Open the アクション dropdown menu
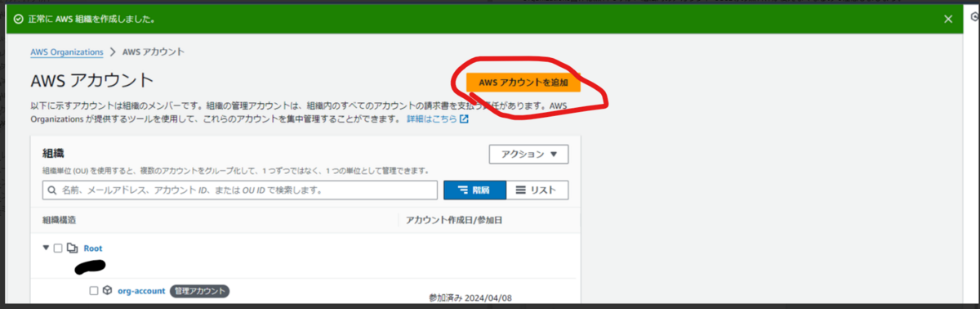Image resolution: width=980 pixels, height=309 pixels. [528, 154]
